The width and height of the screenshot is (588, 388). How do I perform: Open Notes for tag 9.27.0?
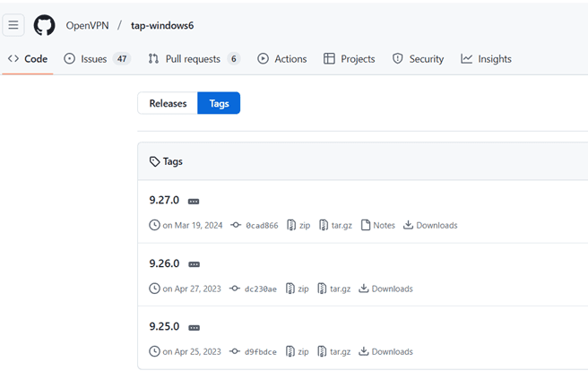pos(378,225)
